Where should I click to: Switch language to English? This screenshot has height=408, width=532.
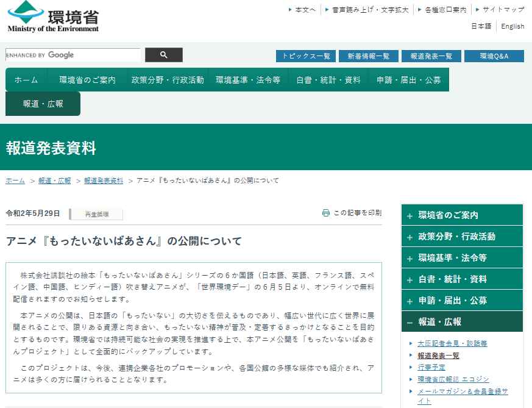[512, 26]
